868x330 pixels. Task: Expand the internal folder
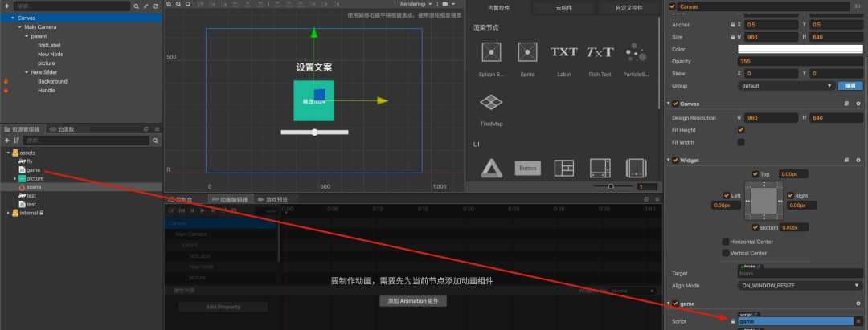click(x=8, y=213)
